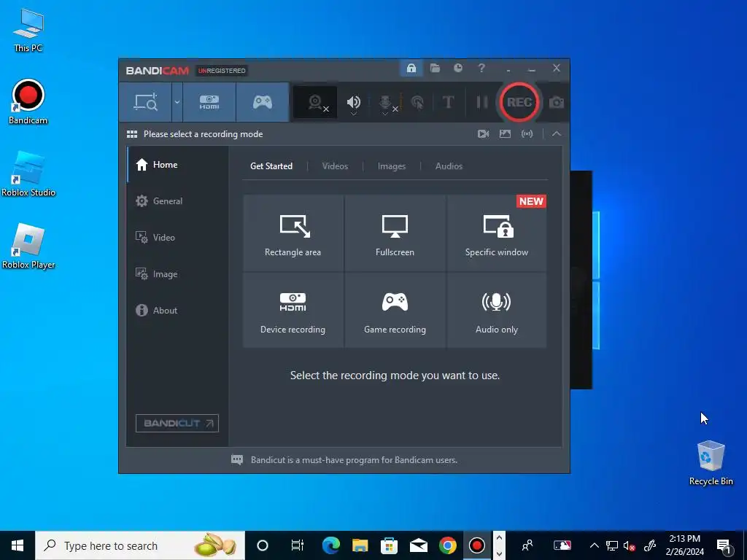
Task: Toggle the mouse click effect icon
Action: (x=417, y=102)
